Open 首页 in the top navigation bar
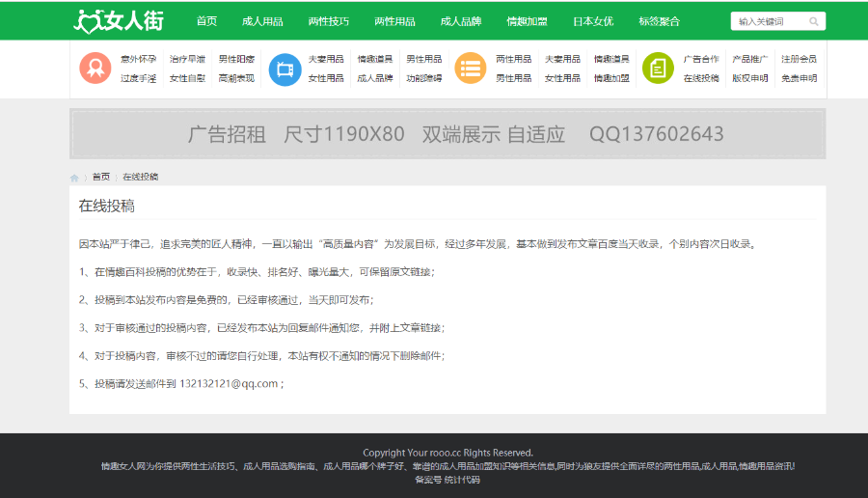The image size is (868, 498). [206, 21]
